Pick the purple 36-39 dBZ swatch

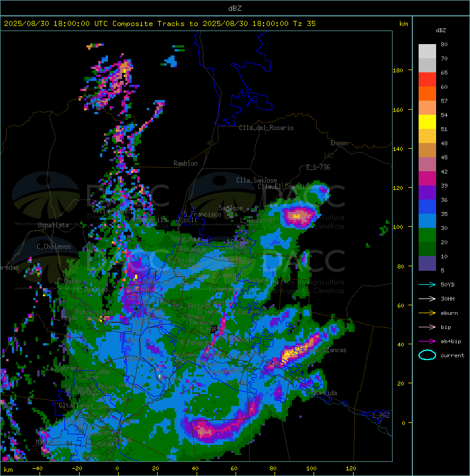click(427, 192)
